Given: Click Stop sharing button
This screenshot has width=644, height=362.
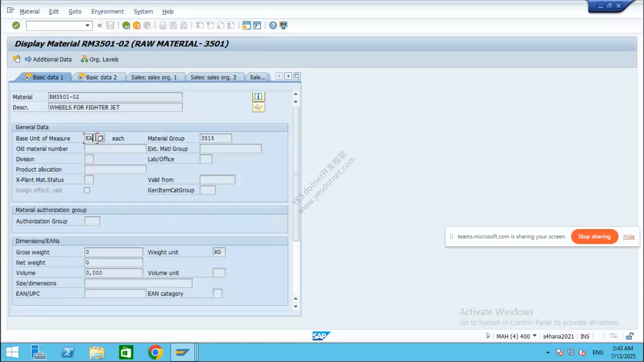Looking at the screenshot, I should coord(594,237).
